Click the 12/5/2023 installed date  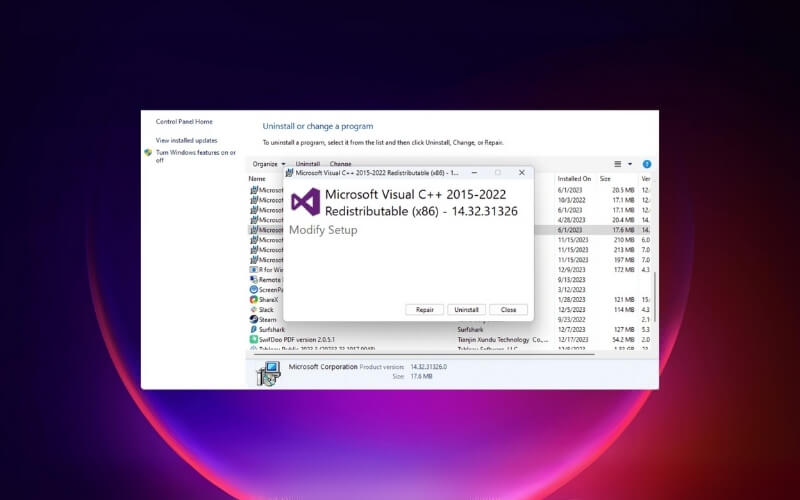click(571, 310)
